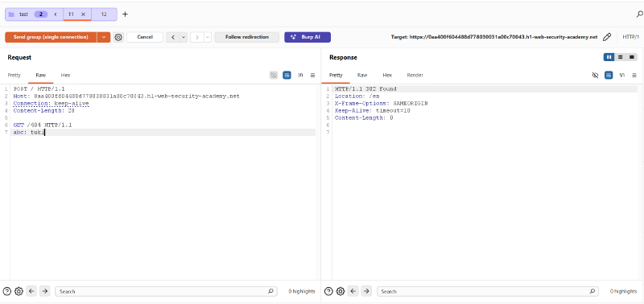Click the 'HTTP/1.1 302 Found' response line
The image size is (644, 304).
365,89
